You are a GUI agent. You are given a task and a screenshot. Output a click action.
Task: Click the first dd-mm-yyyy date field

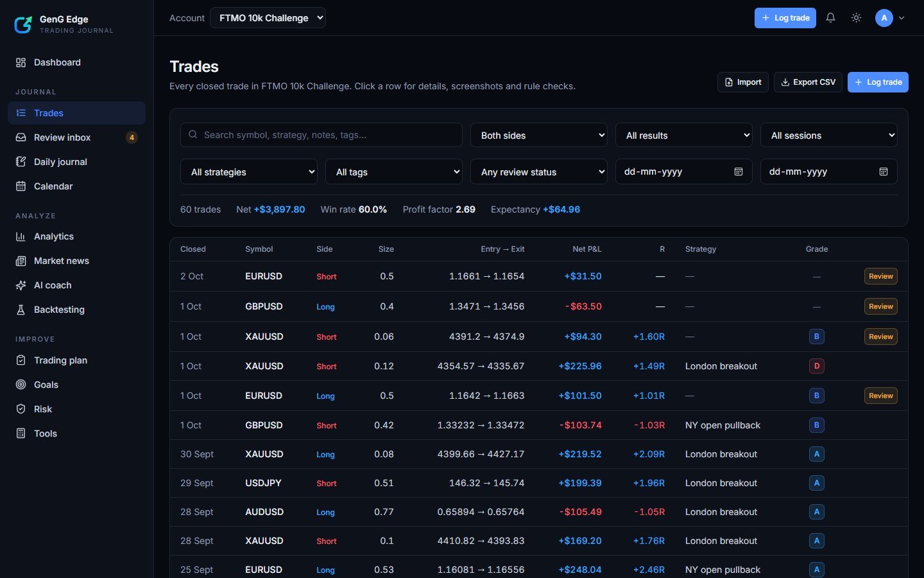[684, 171]
